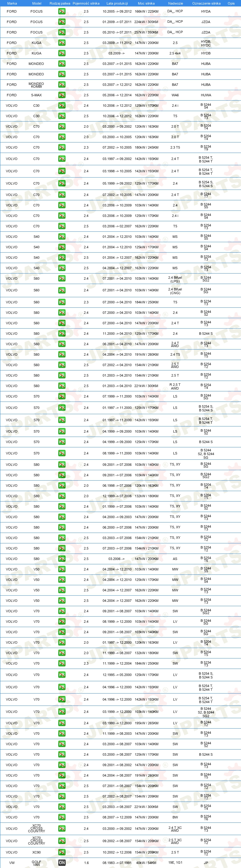Click the 'Marka' column header
Image resolution: width=241 pixels, height=868 pixels.
12,3
